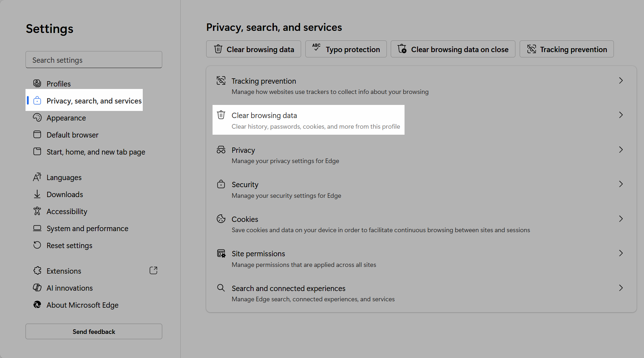Open Start, home, and new tab page
This screenshot has height=358, width=644.
96,152
